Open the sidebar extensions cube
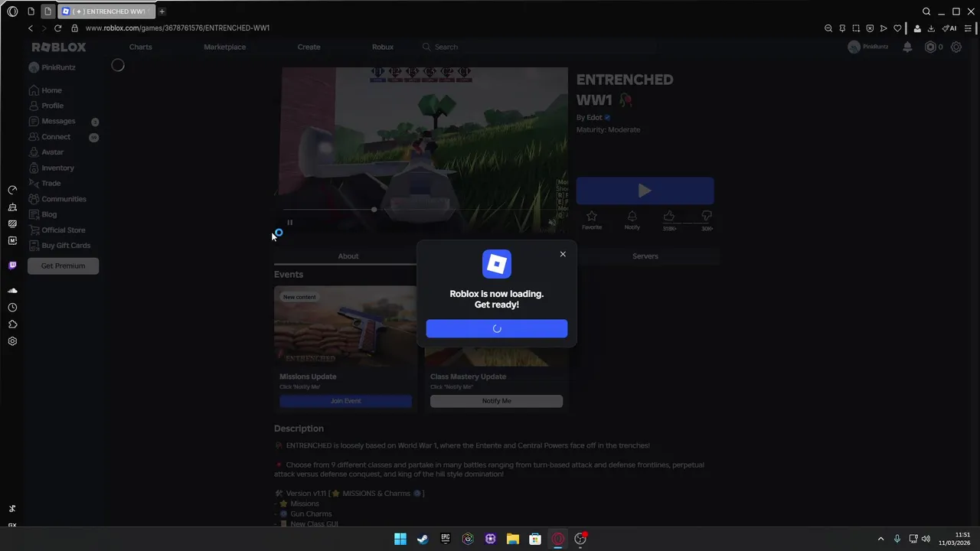 12,324
